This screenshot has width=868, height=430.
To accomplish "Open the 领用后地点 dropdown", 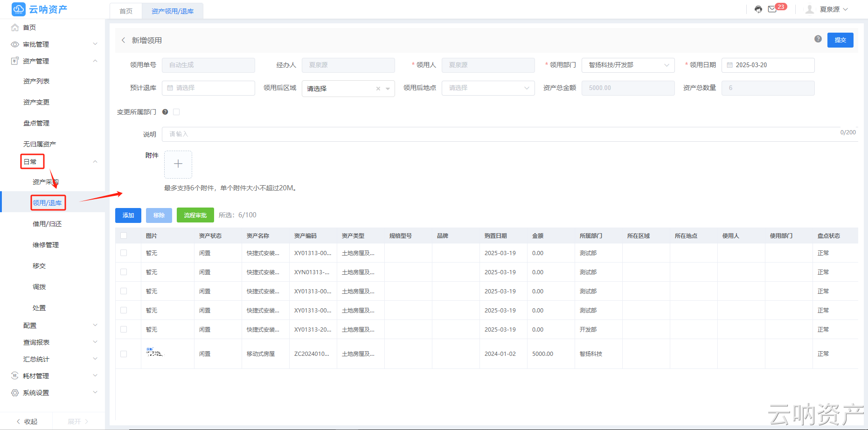I will [488, 88].
